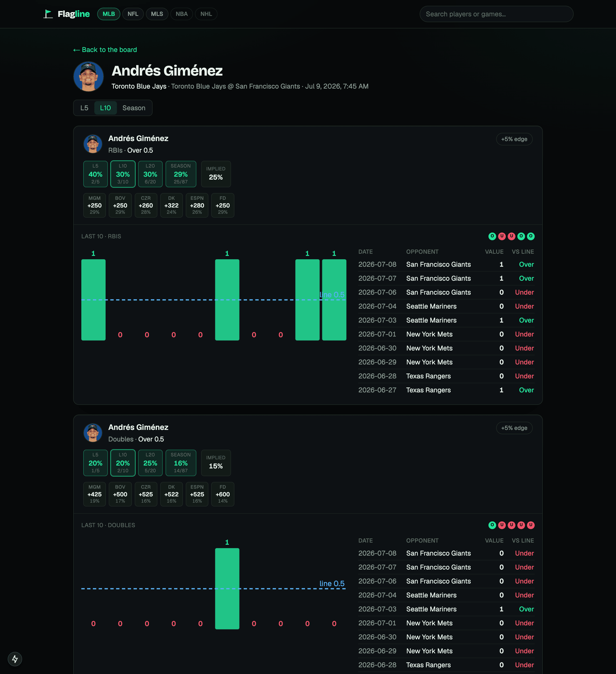Switch to the NFL league tab
Image resolution: width=616 pixels, height=674 pixels.
[133, 14]
